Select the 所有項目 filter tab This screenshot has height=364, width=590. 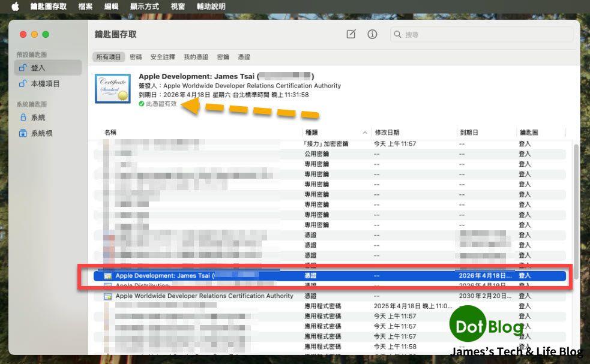point(109,57)
